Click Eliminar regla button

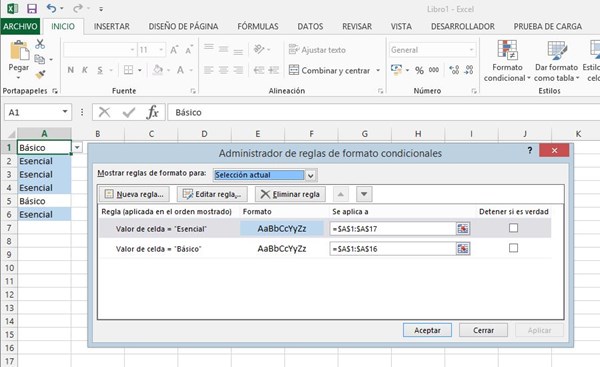290,194
